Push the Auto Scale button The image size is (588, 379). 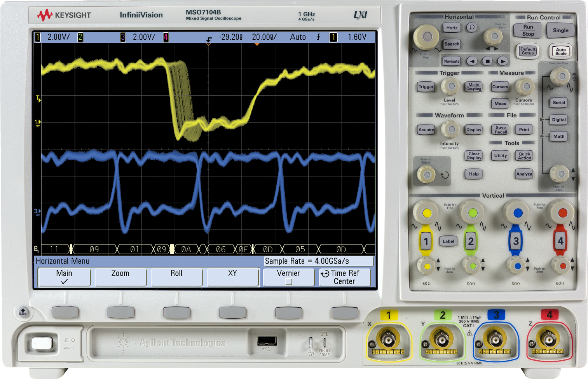coord(560,51)
